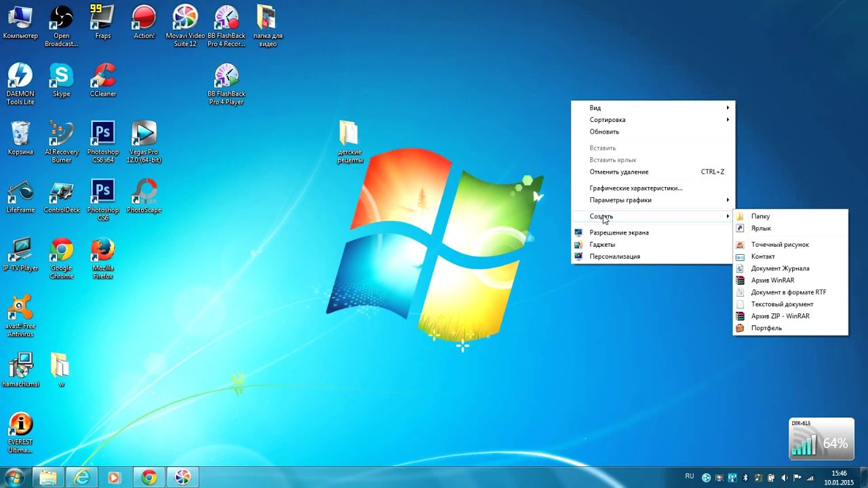Screen dimensions: 868x488
Task: Open the Компьютер desktop icon
Action: [x=20, y=22]
